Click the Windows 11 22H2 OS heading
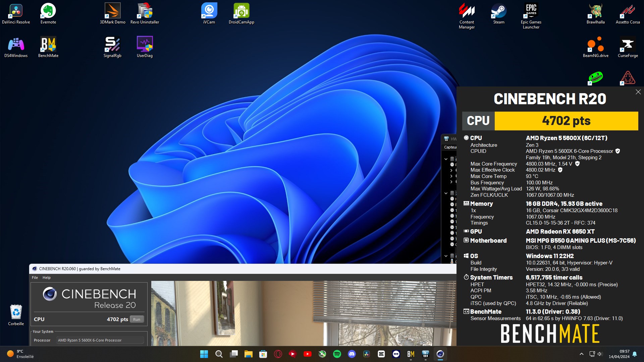Screen dimensions: 644x362 [x=550, y=256]
